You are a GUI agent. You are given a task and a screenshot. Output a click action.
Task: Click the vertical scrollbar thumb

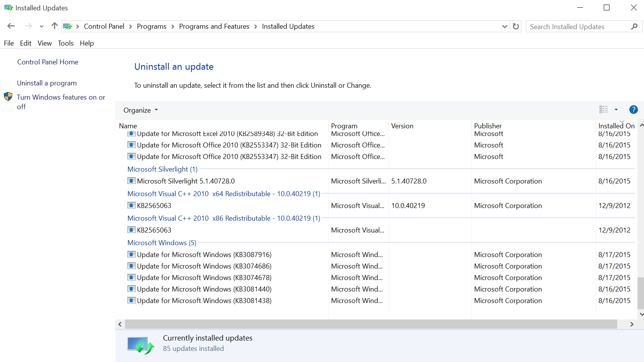pos(641,293)
